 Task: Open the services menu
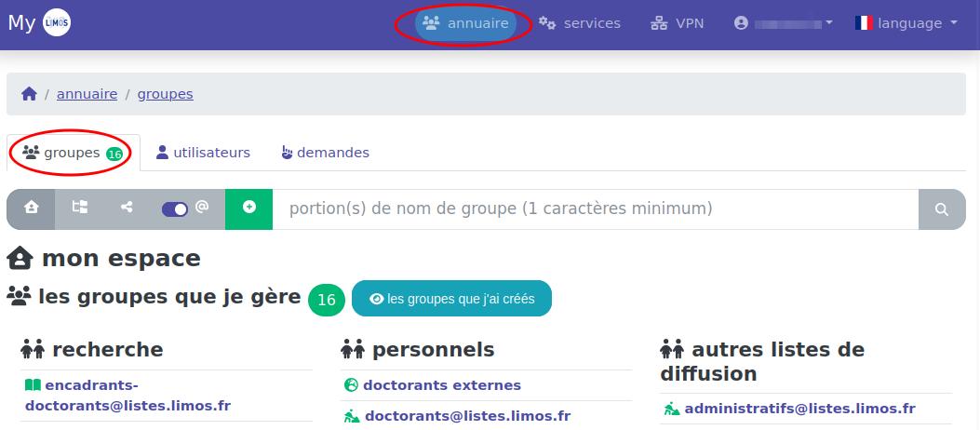pos(580,23)
